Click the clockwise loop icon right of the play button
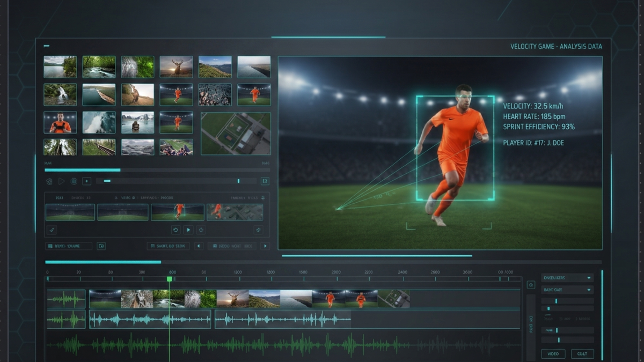Screen dimensions: 644x362 coord(201,230)
